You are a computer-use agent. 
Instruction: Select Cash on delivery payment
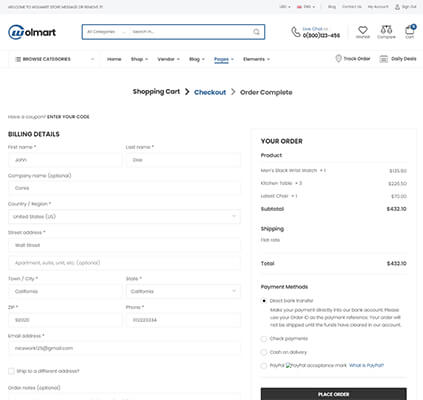pyautogui.click(x=264, y=352)
